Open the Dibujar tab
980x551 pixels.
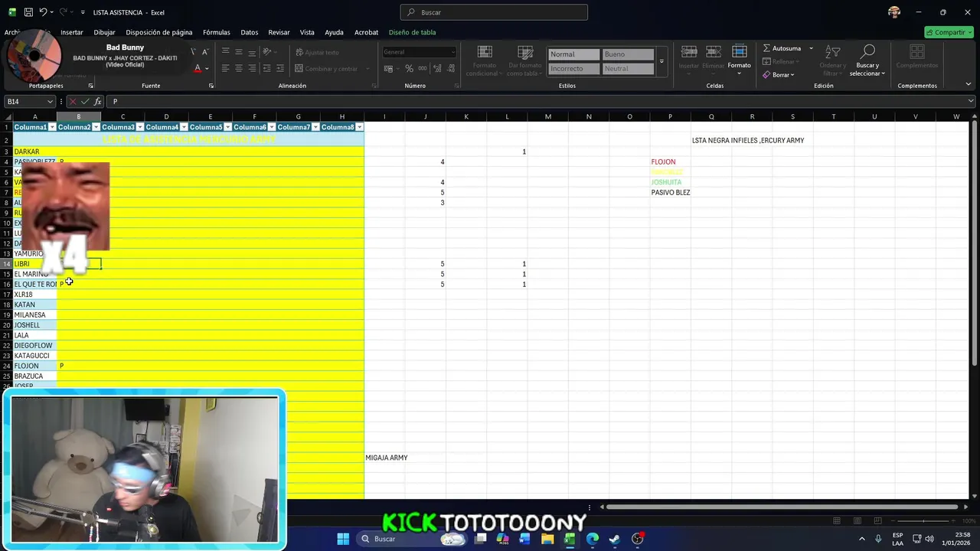pyautogui.click(x=104, y=32)
